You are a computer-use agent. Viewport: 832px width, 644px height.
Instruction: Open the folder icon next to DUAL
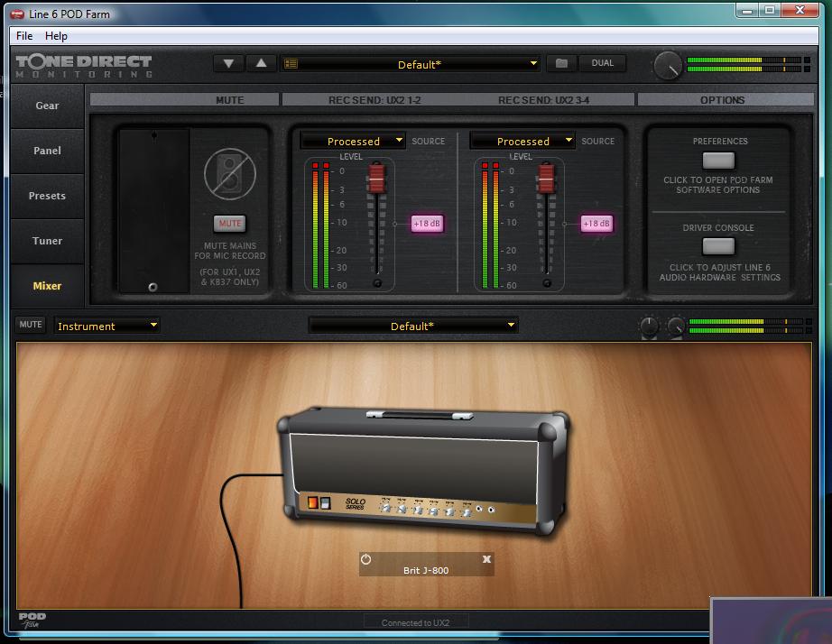[561, 63]
